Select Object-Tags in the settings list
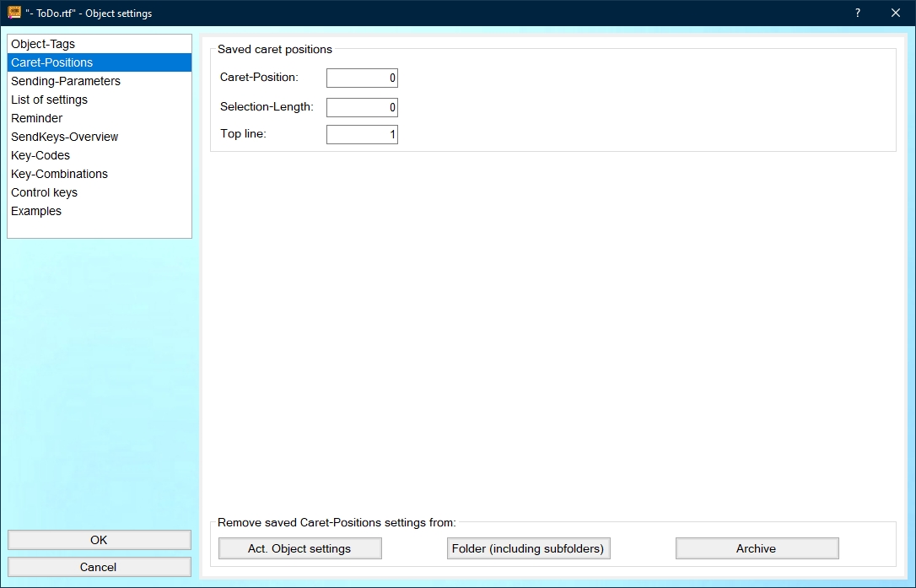Image resolution: width=916 pixels, height=588 pixels. click(43, 44)
